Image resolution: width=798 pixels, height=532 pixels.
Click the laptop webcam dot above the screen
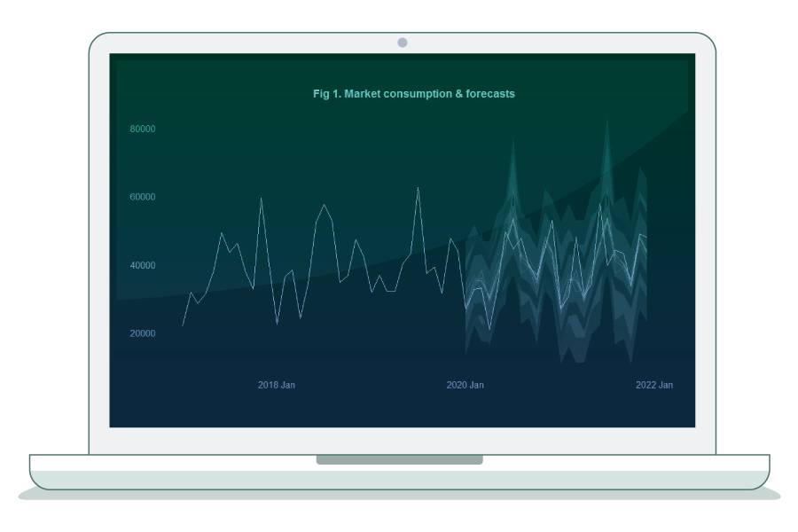(402, 43)
